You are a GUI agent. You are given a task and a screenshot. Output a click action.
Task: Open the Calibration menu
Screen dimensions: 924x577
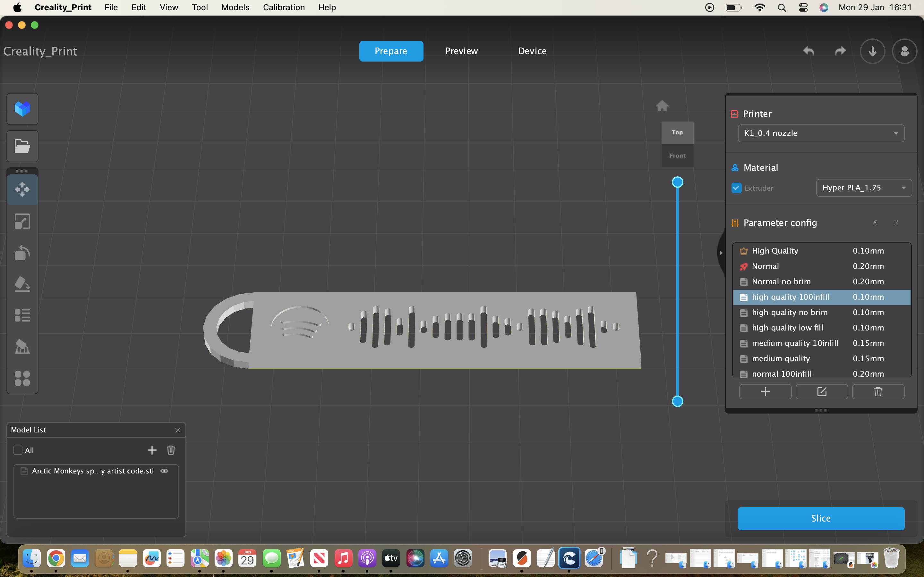coord(284,7)
